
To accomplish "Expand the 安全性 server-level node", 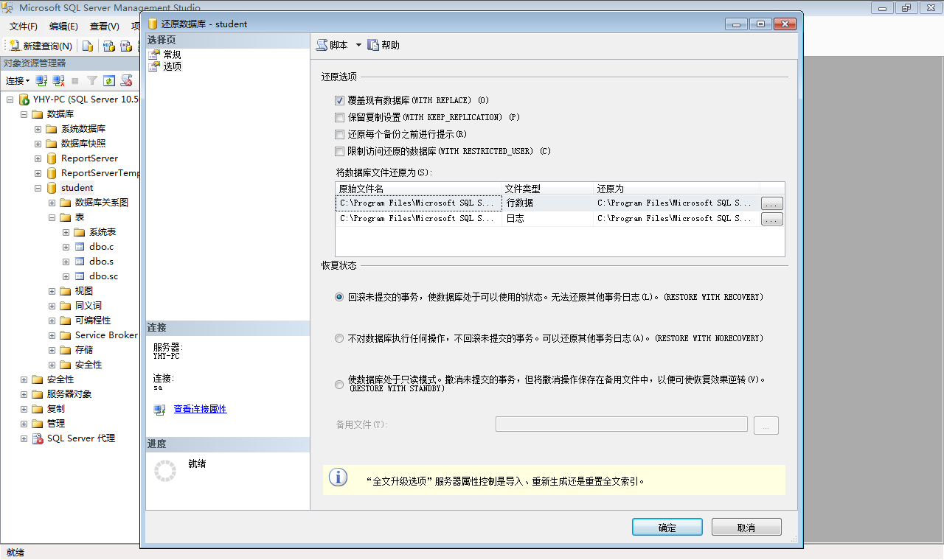I will point(24,379).
